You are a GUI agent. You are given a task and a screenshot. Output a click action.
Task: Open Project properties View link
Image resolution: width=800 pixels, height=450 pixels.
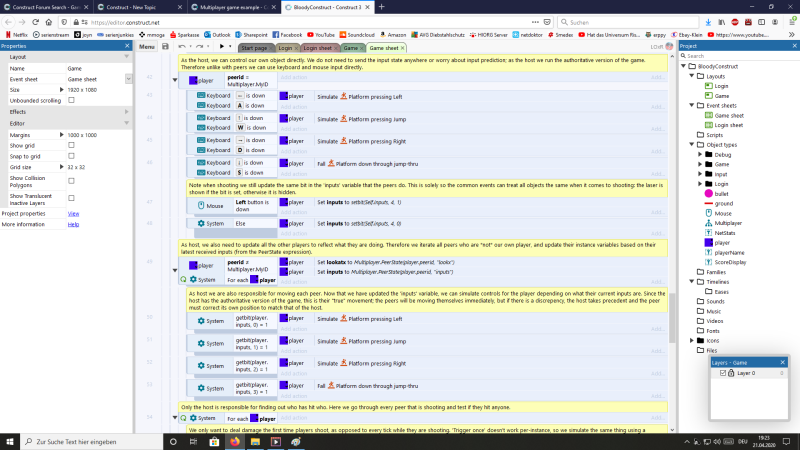click(x=73, y=214)
